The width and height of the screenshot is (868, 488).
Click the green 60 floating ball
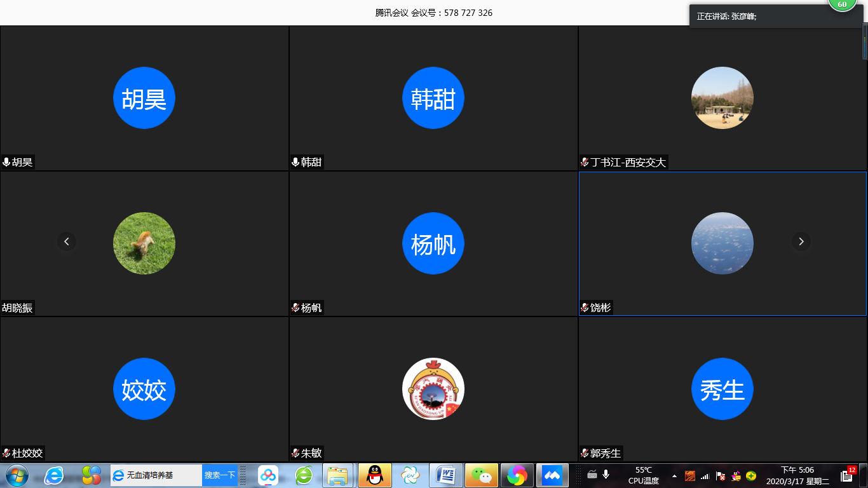tap(842, 5)
